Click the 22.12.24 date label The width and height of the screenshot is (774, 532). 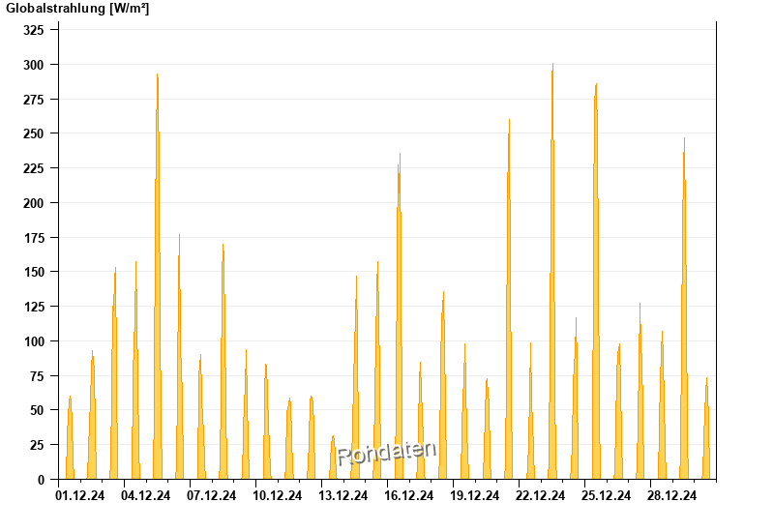pyautogui.click(x=540, y=496)
